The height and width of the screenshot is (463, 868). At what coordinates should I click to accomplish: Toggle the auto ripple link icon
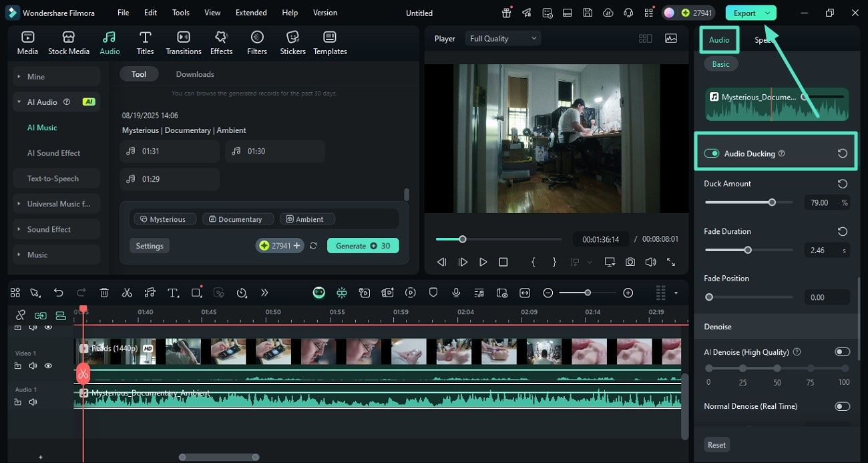coord(41,315)
